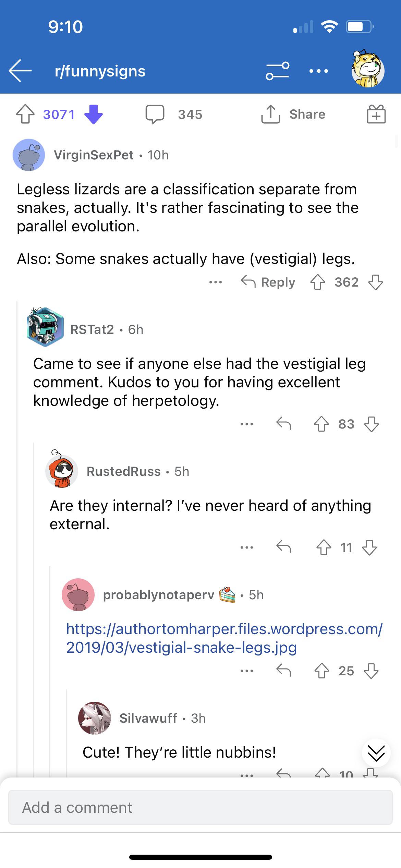Image resolution: width=401 pixels, height=868 pixels.
Task: Open the post overflow menu (three dots)
Action: (x=319, y=71)
